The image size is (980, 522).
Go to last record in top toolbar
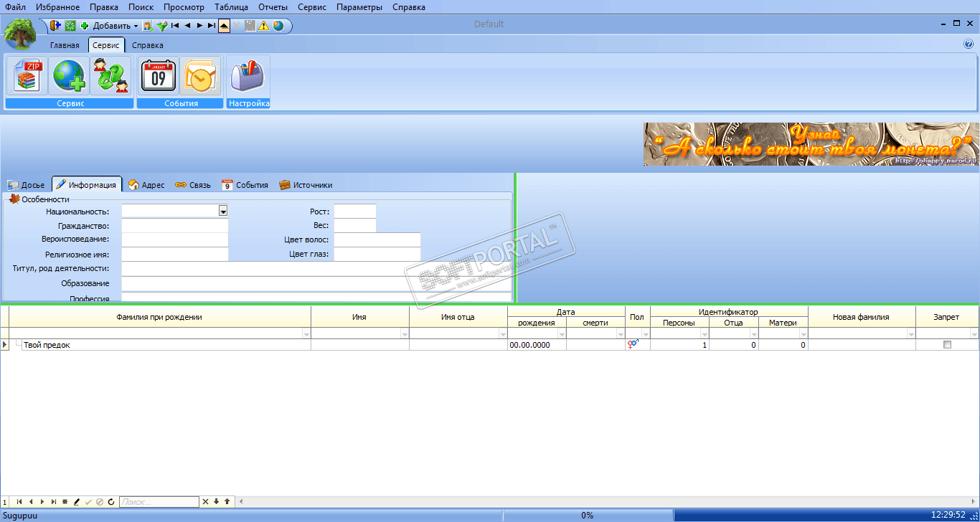tap(212, 26)
